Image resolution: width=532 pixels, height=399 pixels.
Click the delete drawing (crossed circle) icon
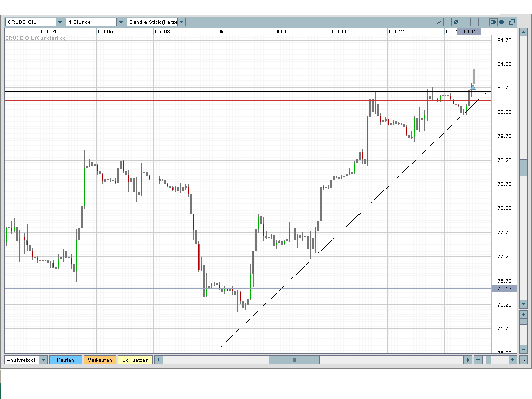456,22
